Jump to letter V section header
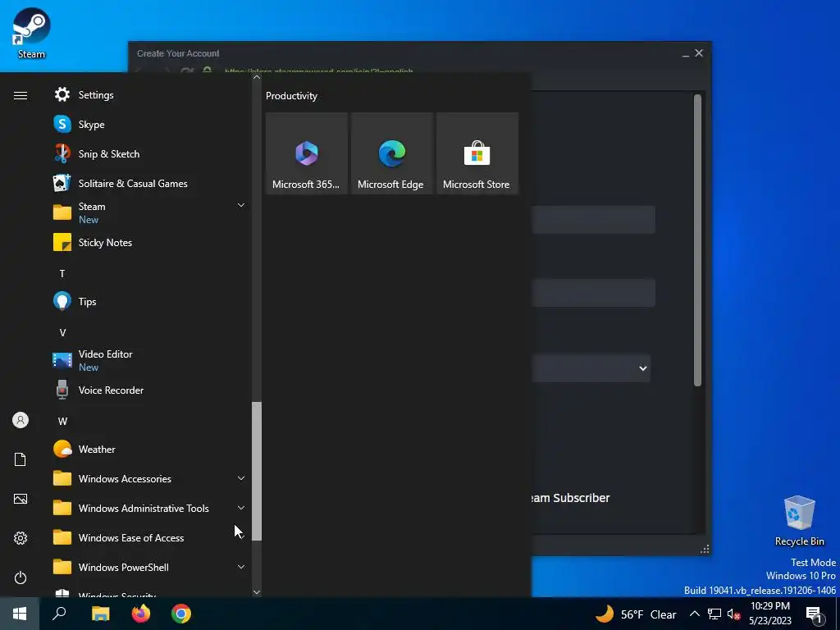The width and height of the screenshot is (840, 630). pyautogui.click(x=62, y=333)
